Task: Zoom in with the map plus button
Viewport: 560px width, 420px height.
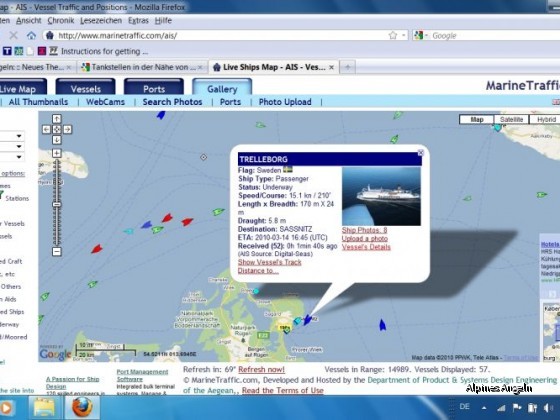Action: pos(57,154)
